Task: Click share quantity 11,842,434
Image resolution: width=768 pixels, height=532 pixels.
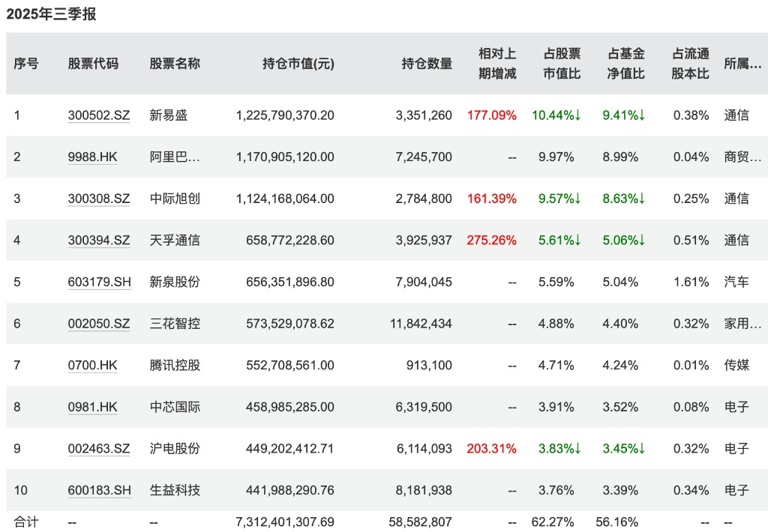Action: [x=421, y=324]
